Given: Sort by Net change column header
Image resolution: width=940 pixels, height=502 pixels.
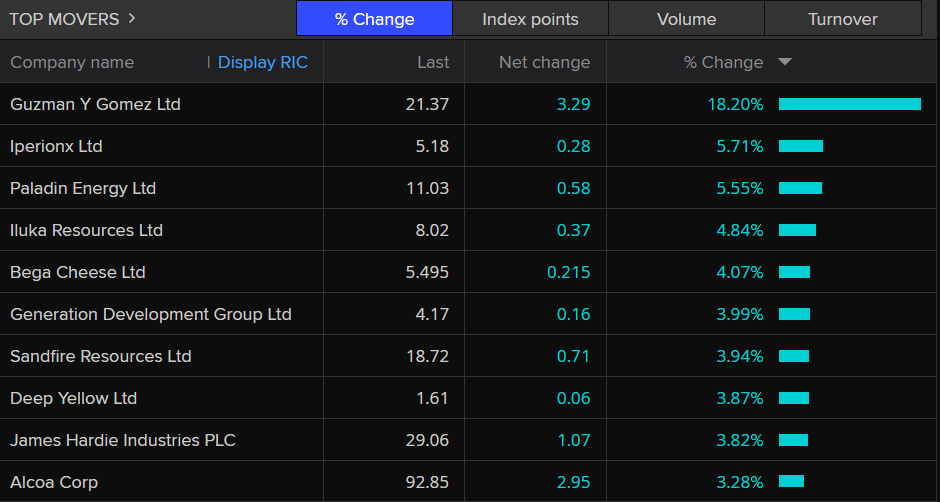Looking at the screenshot, I should tap(544, 62).
